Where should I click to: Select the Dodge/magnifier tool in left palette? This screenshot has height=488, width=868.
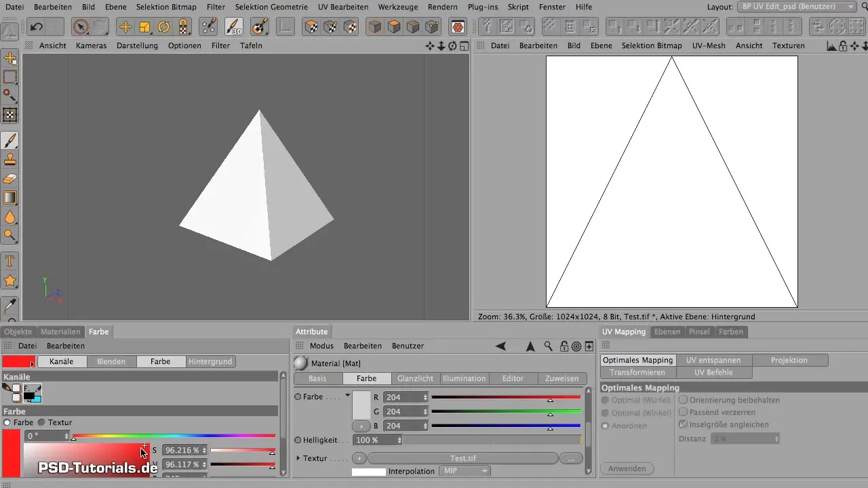click(x=10, y=236)
